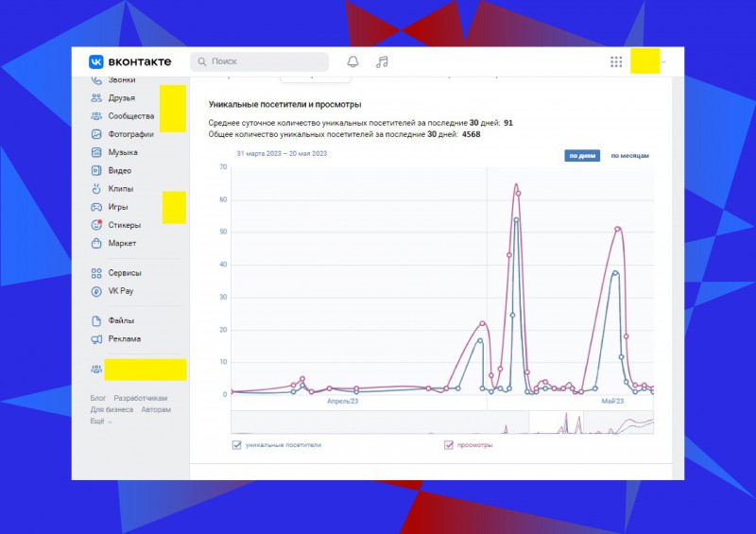Go to Фотографии section
Viewport: 756px width, 534px height.
pos(130,134)
